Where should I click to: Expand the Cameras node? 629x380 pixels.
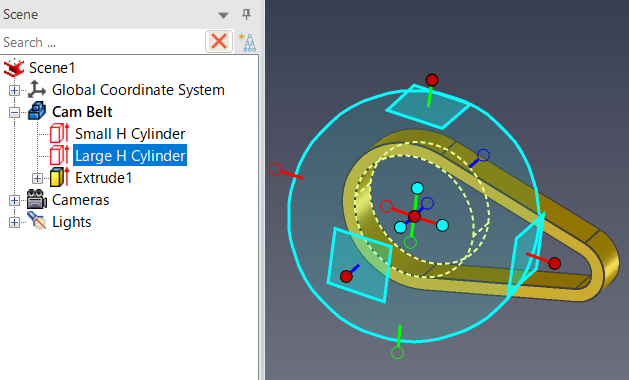[14, 200]
